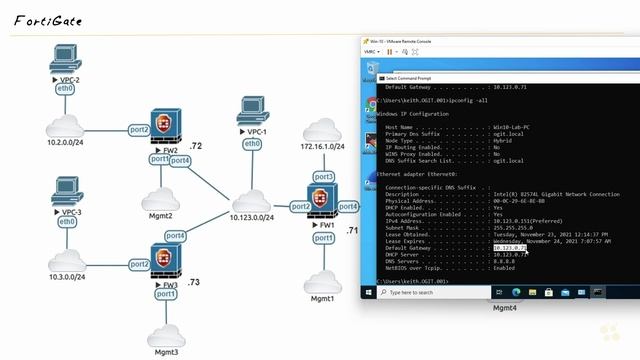This screenshot has height=360, width=640.
Task: Click the VPC-2 computer icon
Action: 65,59
